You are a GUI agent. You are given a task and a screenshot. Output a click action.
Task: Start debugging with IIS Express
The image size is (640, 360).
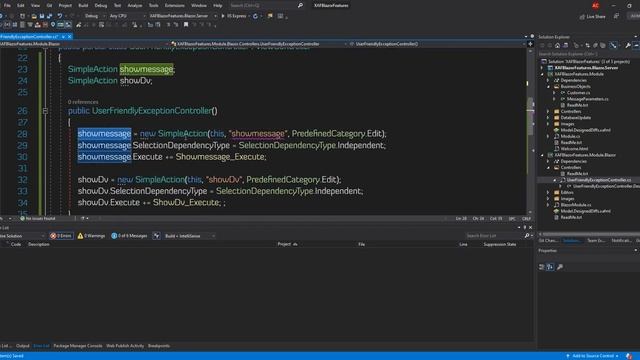[x=234, y=16]
